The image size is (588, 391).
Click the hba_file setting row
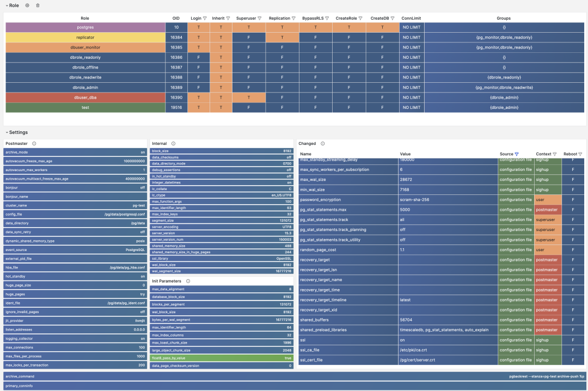click(x=75, y=267)
